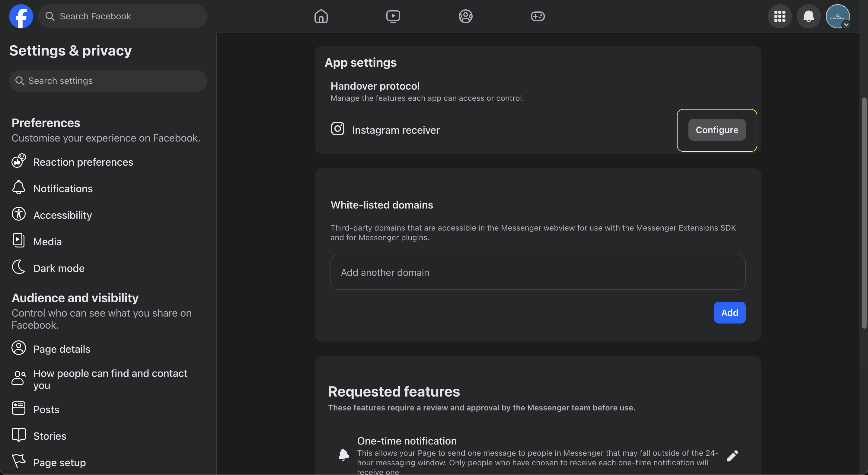Click the magnifier icon in Search settings
Screen dimensions: 868x475
click(x=20, y=81)
